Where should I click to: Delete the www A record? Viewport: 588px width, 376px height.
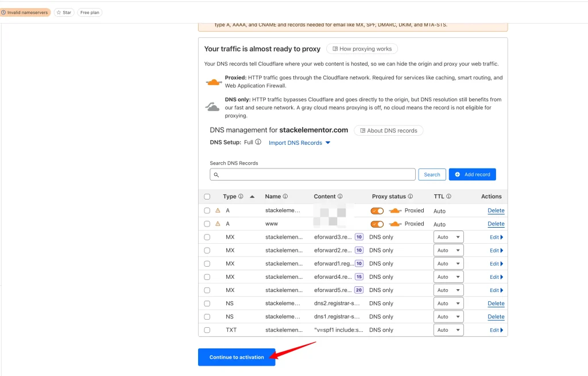point(496,224)
